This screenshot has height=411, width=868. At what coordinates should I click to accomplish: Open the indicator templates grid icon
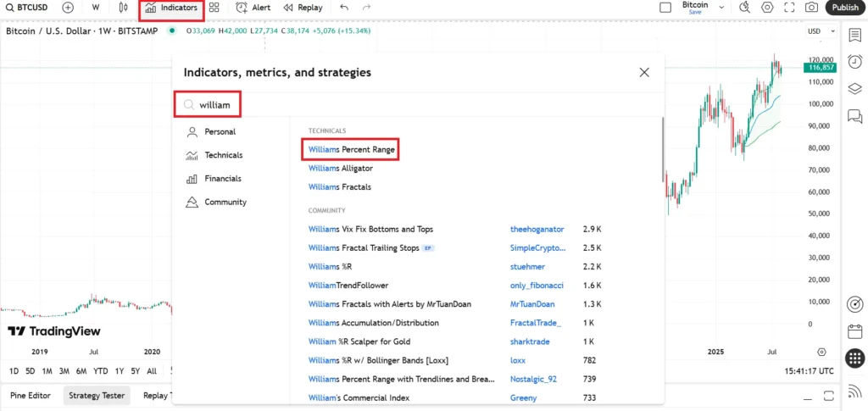click(x=214, y=8)
